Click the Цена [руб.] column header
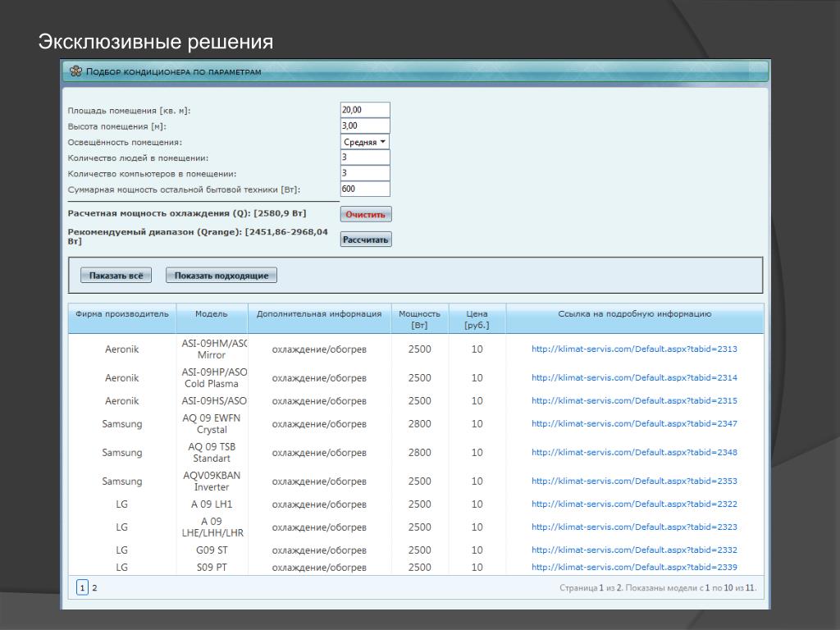This screenshot has height=630, width=840. pos(477,319)
